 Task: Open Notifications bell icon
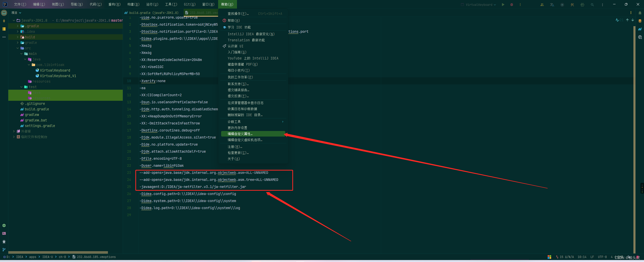pos(640,13)
